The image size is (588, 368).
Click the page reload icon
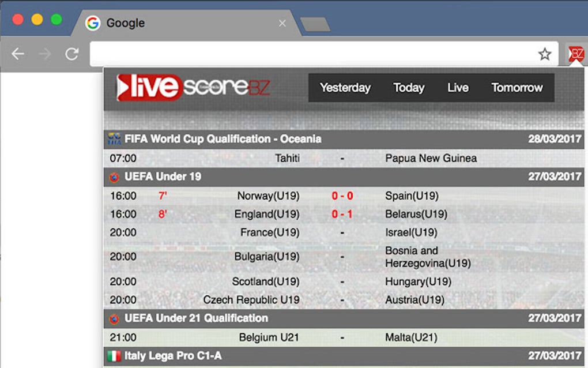click(x=71, y=53)
